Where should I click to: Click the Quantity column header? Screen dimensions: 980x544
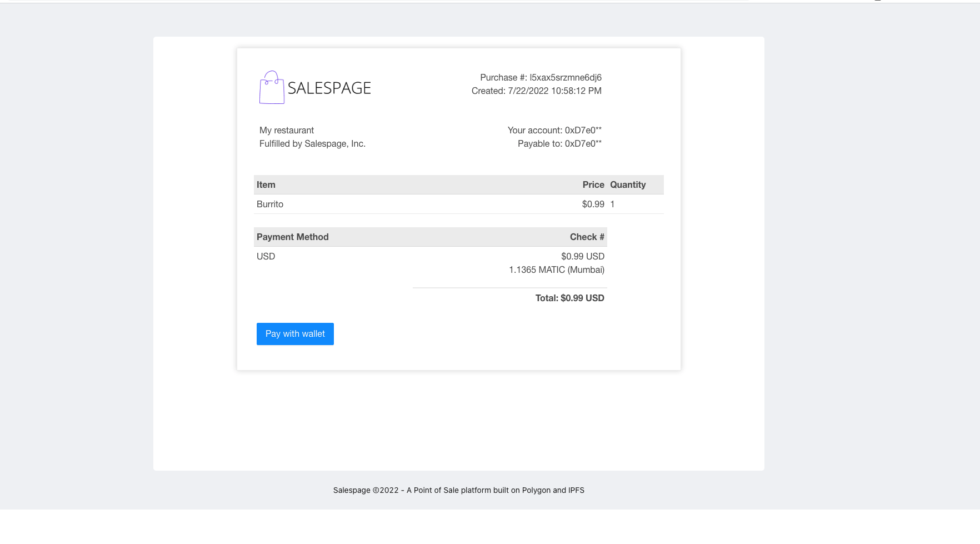pyautogui.click(x=628, y=184)
